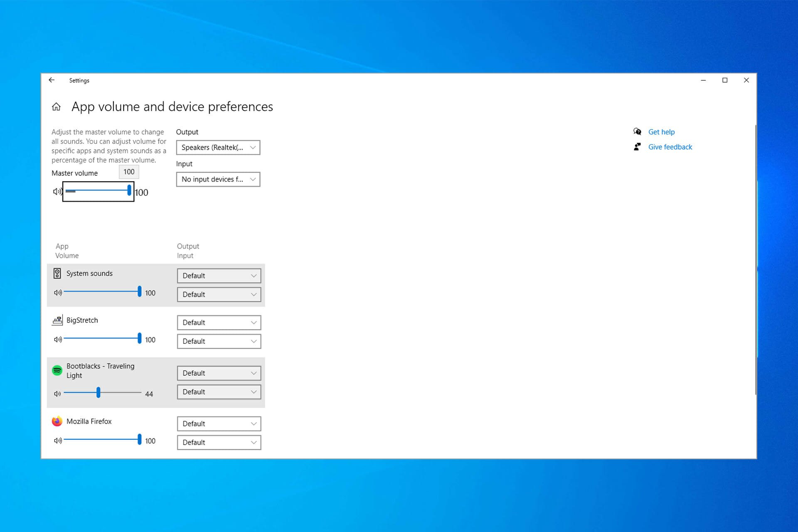Click the Bootblacks volume value 44

[x=149, y=394]
